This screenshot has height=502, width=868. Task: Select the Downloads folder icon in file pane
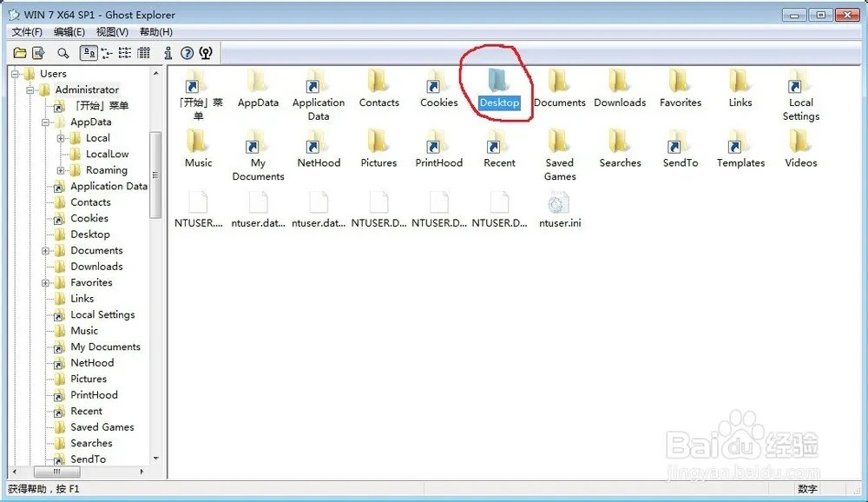tap(620, 83)
